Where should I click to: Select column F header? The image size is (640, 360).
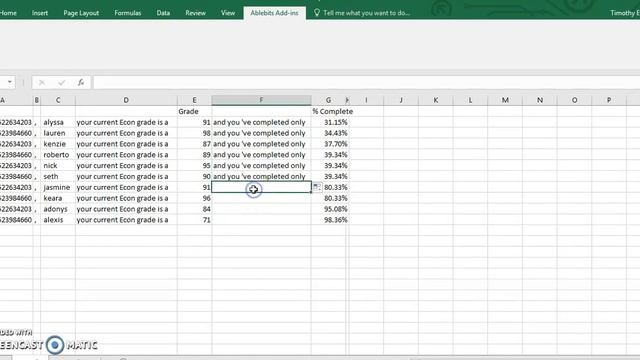point(261,100)
